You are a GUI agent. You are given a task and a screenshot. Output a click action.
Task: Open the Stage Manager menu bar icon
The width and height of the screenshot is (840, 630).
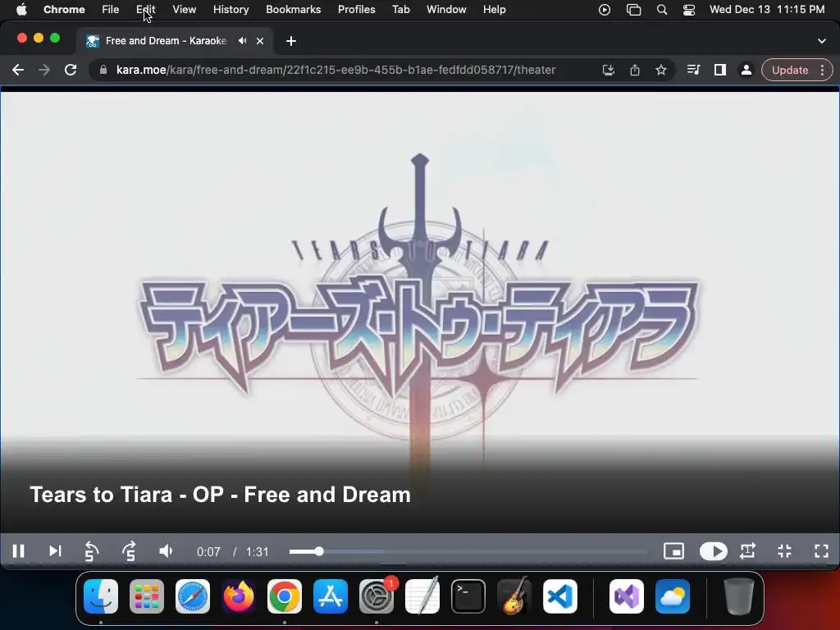click(634, 10)
